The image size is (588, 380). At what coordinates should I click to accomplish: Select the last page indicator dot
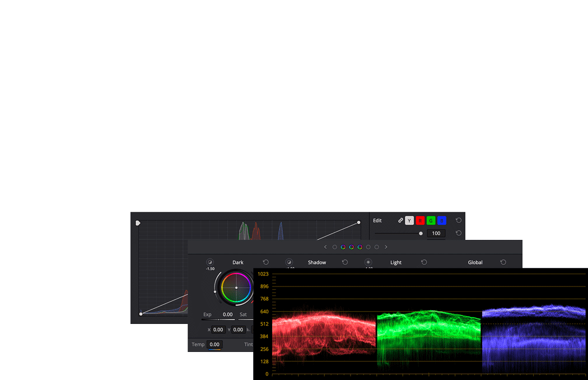pyautogui.click(x=377, y=247)
